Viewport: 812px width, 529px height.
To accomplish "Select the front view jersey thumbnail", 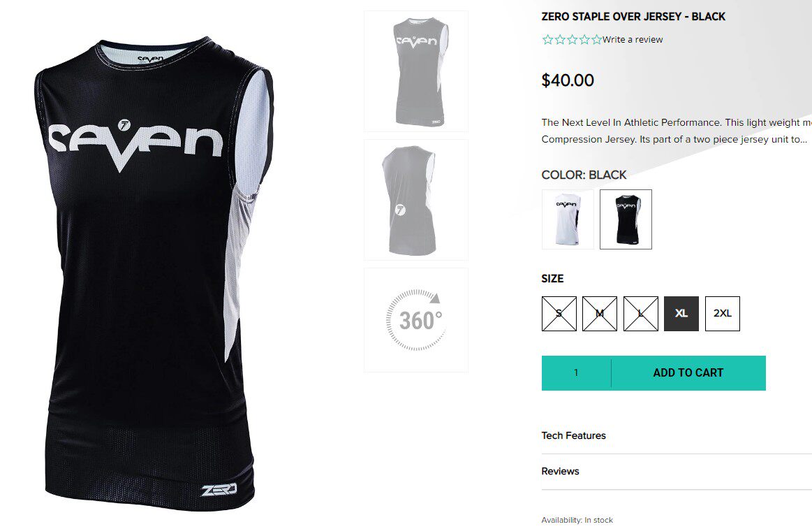I will coord(416,71).
